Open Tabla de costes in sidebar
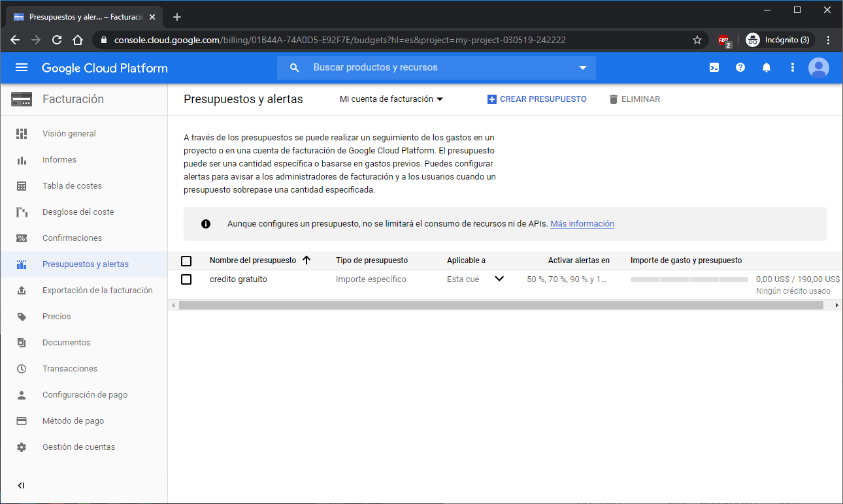The height and width of the screenshot is (504, 843). point(72,186)
